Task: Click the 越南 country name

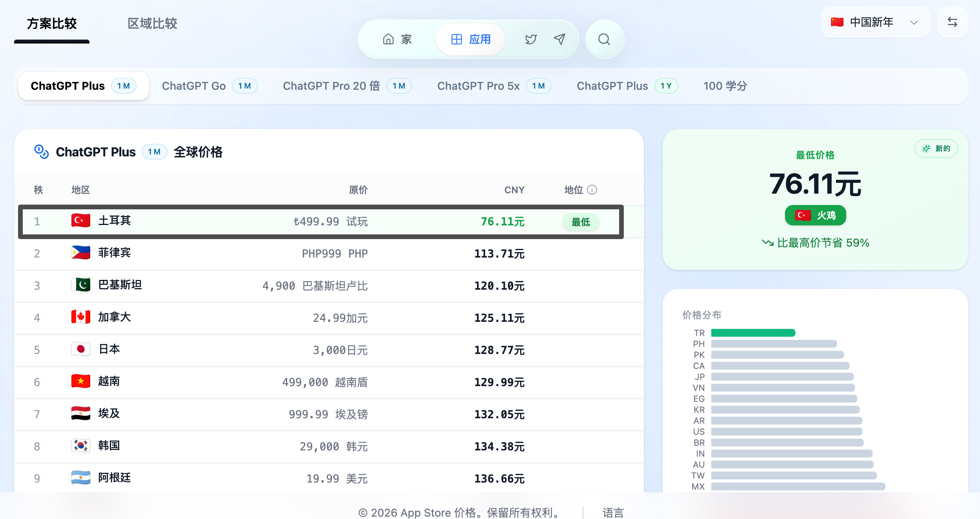Action: (x=109, y=381)
